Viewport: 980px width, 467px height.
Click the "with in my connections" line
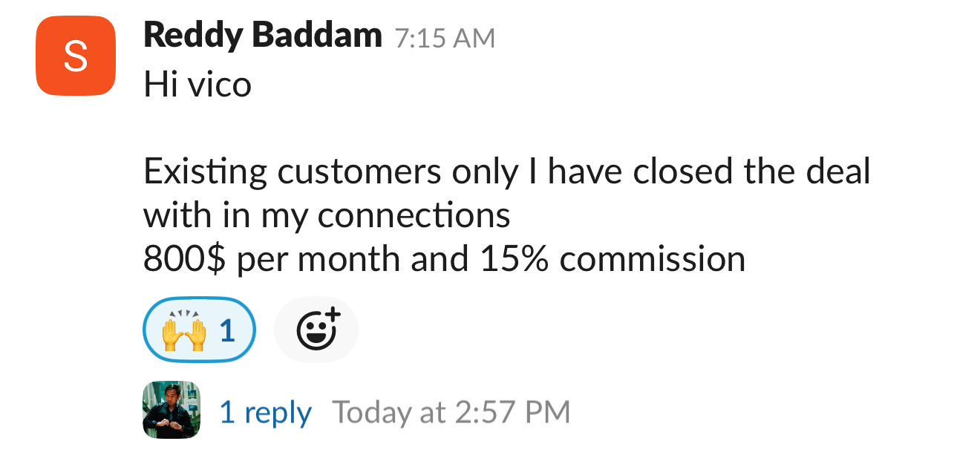[327, 215]
